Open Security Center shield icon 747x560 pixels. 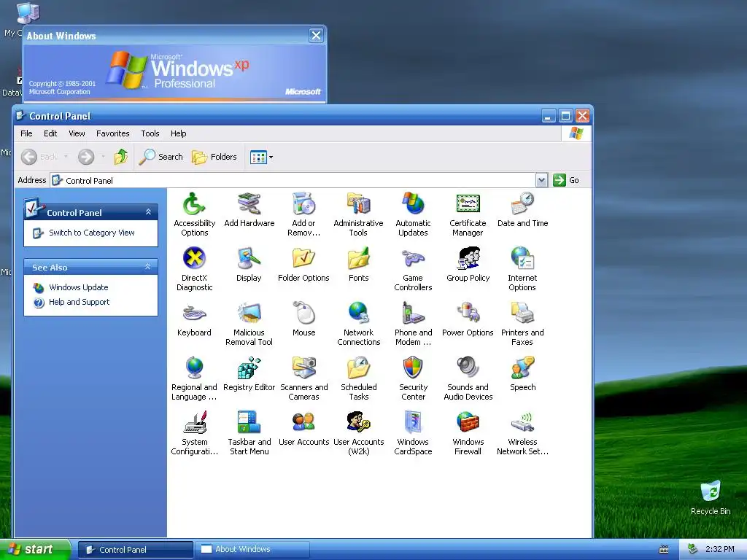click(413, 368)
